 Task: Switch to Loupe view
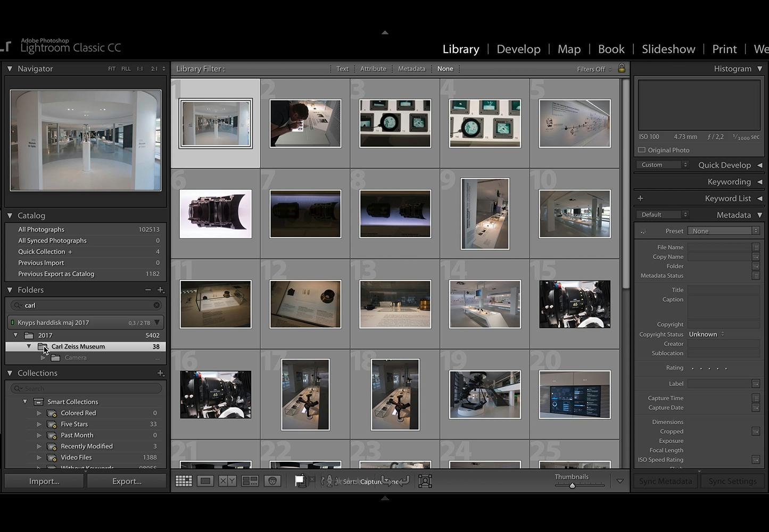[x=205, y=481]
